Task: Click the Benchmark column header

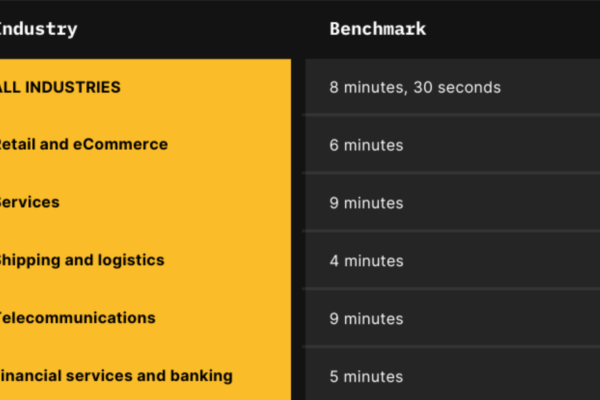Action: [x=378, y=29]
